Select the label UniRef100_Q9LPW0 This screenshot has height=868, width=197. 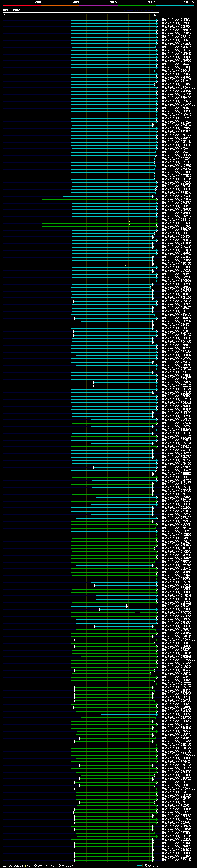coord(177,91)
